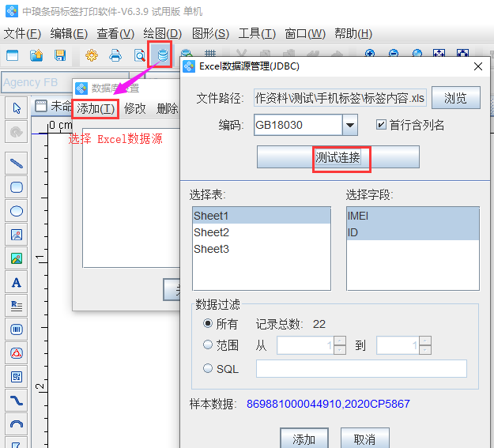494x448 pixels.
Task: Select the ellipse drawing tool
Action: (x=16, y=211)
